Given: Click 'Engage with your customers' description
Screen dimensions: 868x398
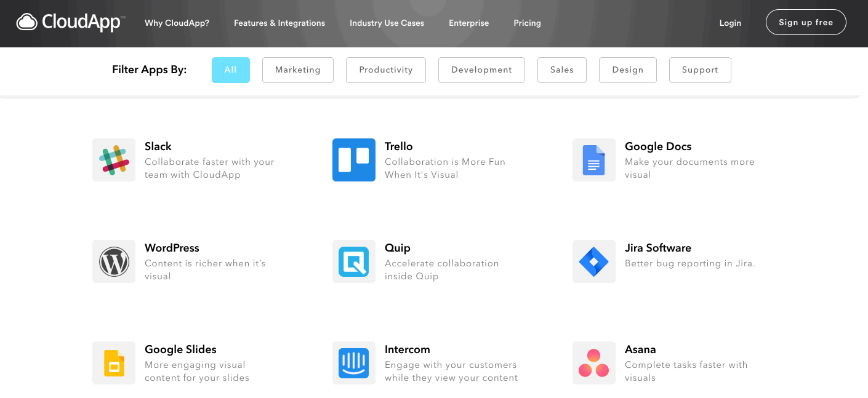Looking at the screenshot, I should click(x=451, y=372).
